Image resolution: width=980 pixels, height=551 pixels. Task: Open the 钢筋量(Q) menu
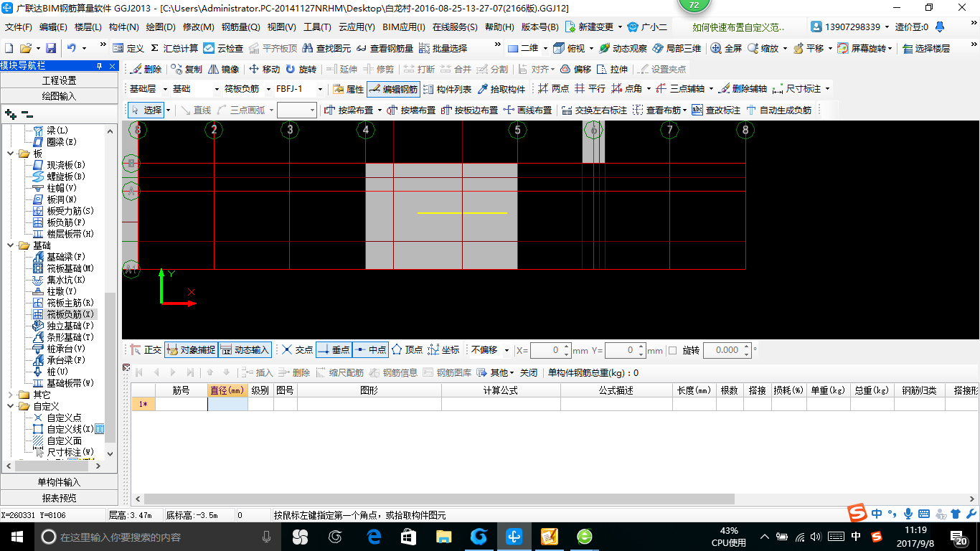(241, 27)
